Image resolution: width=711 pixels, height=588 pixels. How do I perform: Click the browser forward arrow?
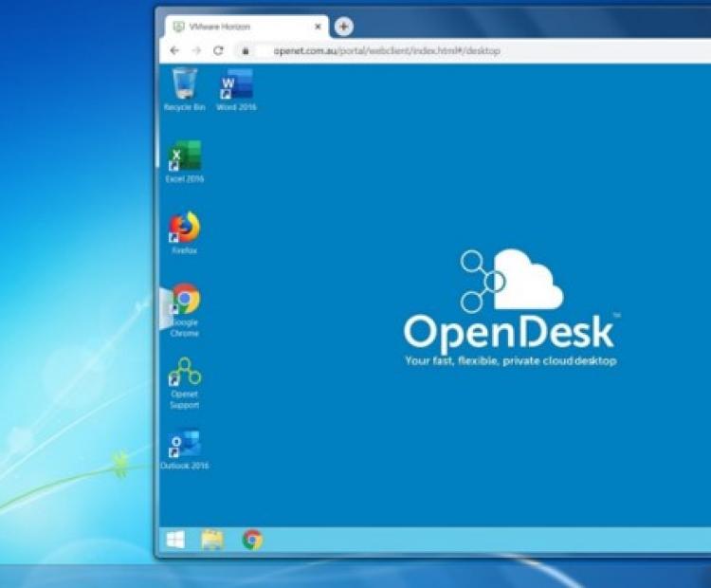196,51
